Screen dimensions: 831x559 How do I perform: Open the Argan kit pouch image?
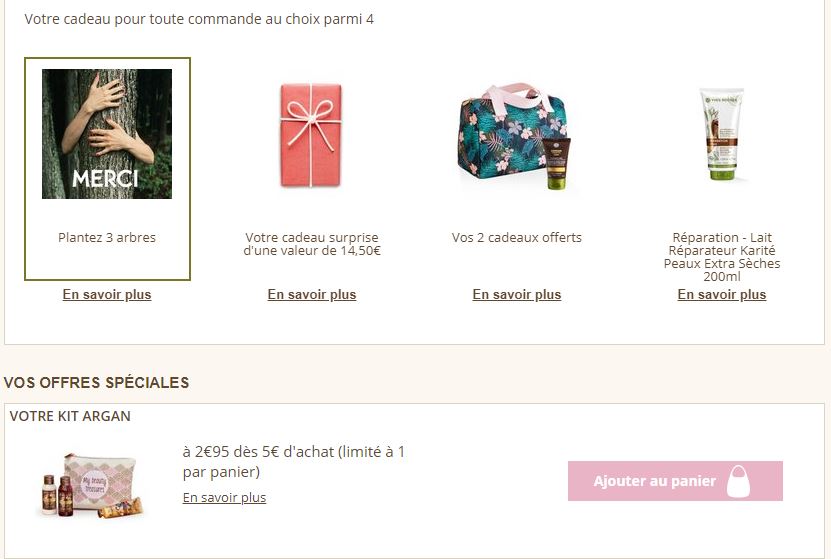(x=93, y=485)
